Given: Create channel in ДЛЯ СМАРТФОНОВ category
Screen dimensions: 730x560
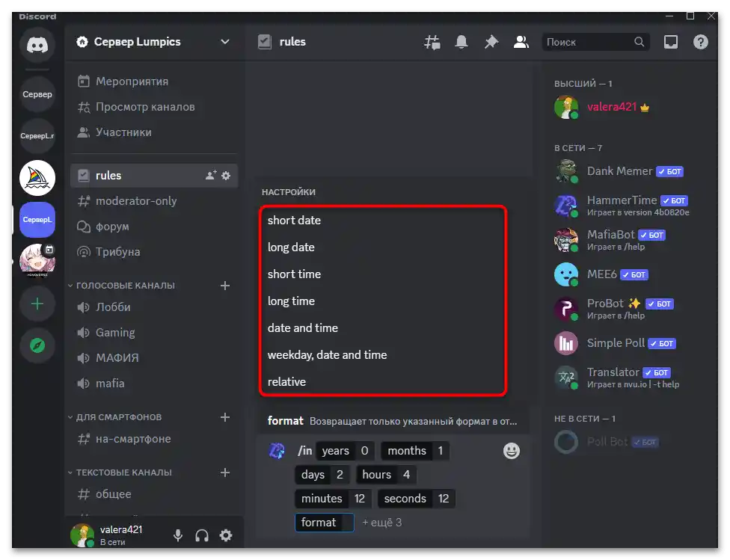Looking at the screenshot, I should [225, 417].
